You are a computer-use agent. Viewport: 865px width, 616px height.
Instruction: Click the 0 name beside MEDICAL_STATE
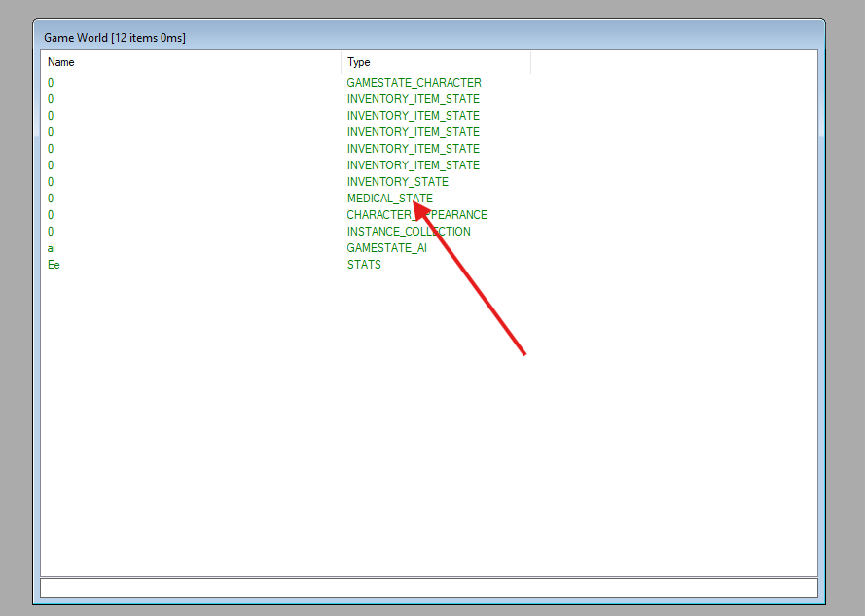(51, 199)
